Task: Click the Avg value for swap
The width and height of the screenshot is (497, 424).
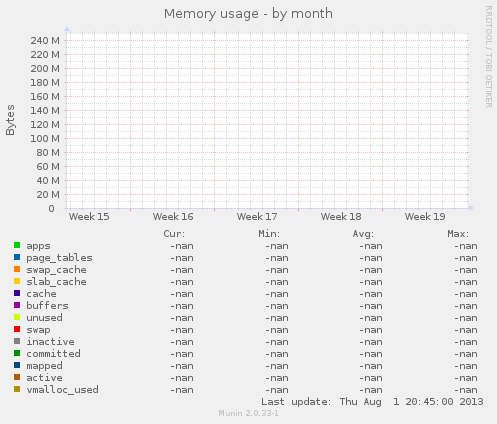Action: [x=371, y=330]
